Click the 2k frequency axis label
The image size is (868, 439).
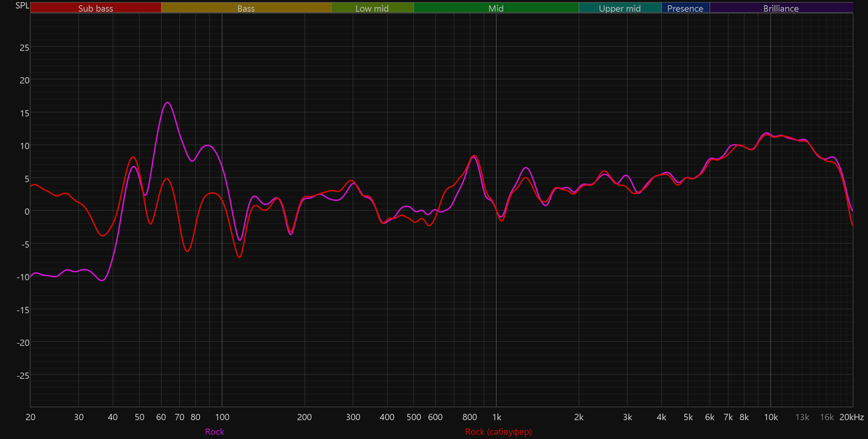tap(579, 417)
